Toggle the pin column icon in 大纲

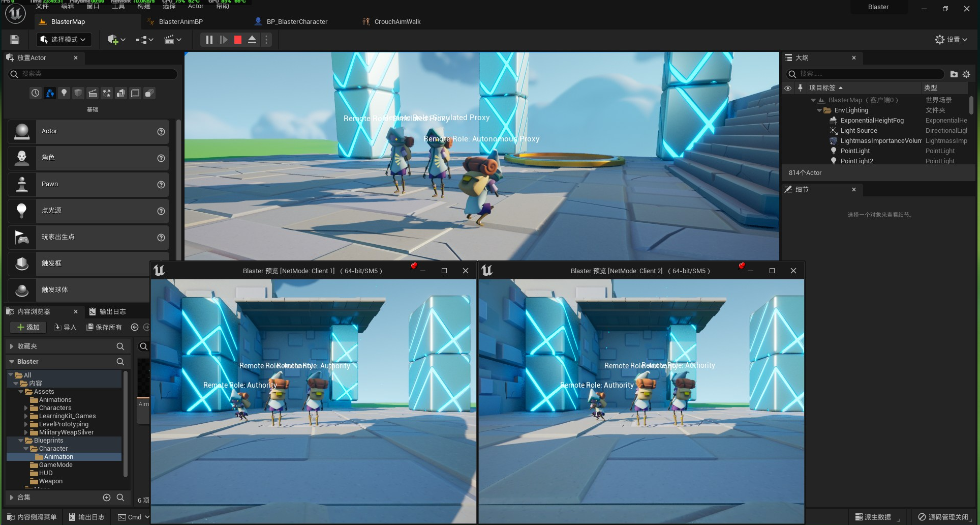[x=800, y=88]
